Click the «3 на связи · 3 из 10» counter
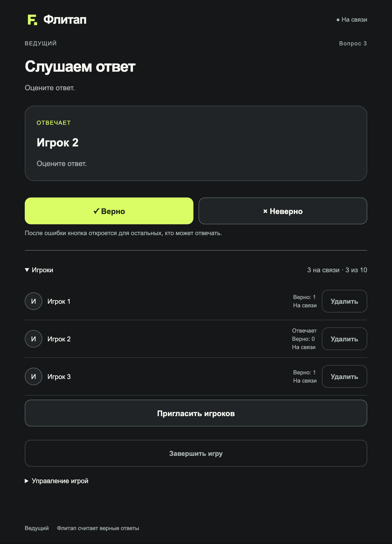The height and width of the screenshot is (544, 392). (x=337, y=270)
